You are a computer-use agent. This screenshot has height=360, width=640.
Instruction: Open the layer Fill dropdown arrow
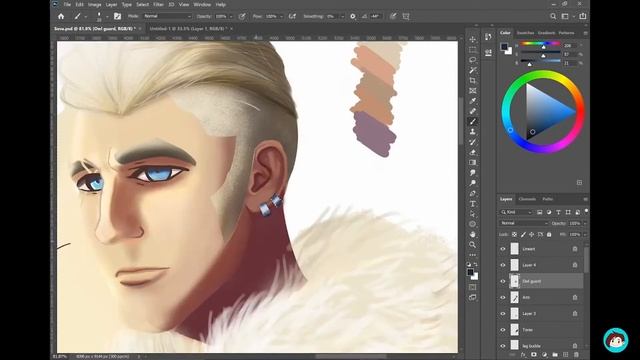point(585,234)
